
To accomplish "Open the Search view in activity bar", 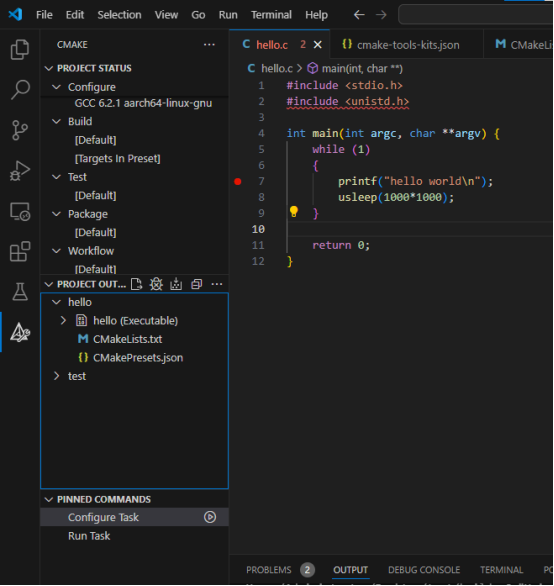I will tap(20, 90).
